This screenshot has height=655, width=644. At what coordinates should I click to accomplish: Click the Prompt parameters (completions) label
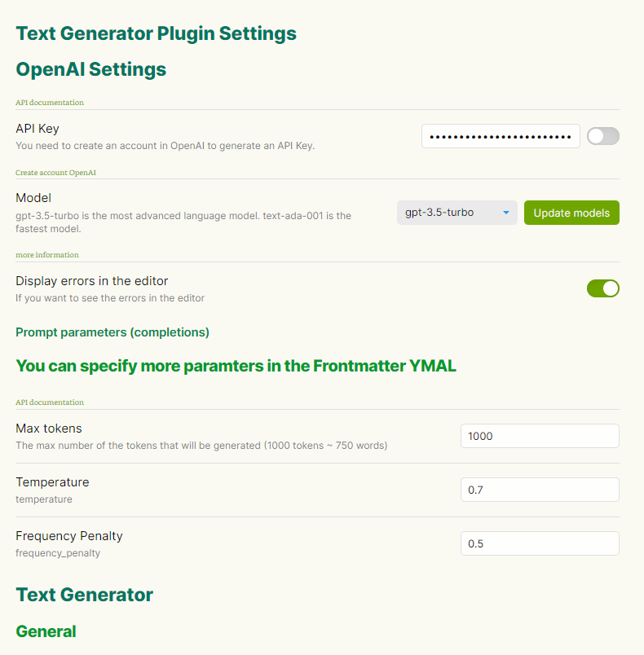pos(112,332)
